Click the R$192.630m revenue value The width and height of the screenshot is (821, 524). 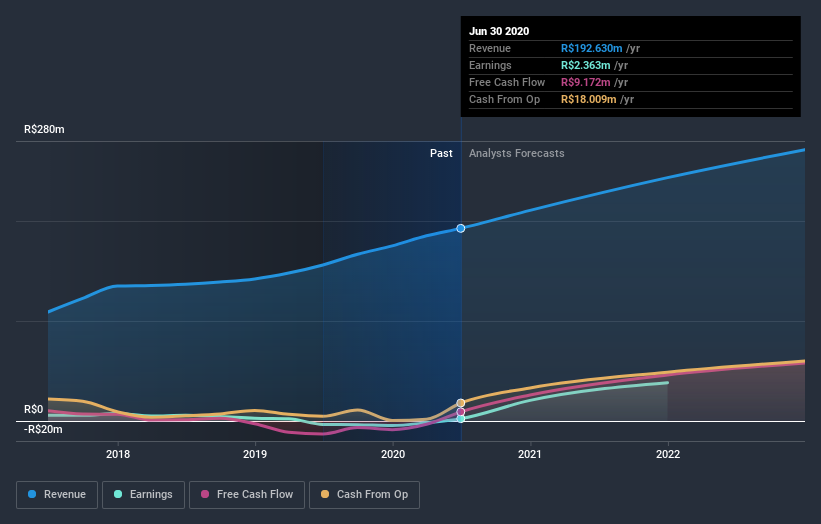click(592, 48)
